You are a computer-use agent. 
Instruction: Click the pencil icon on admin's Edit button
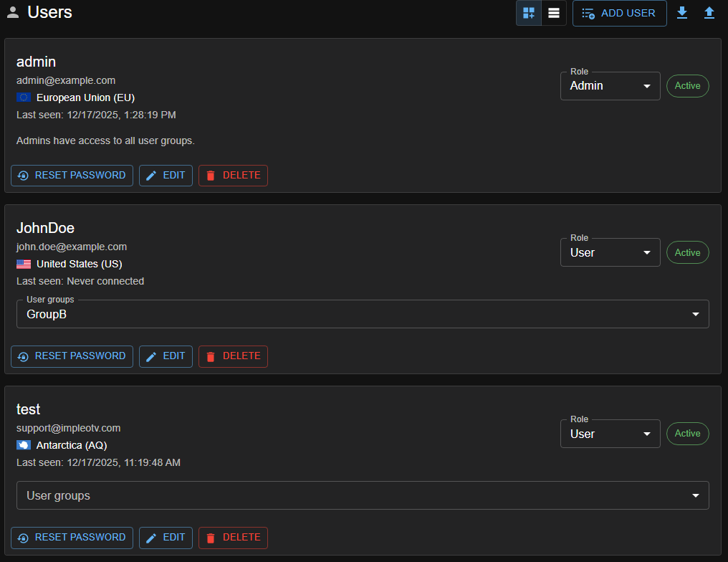coord(151,175)
